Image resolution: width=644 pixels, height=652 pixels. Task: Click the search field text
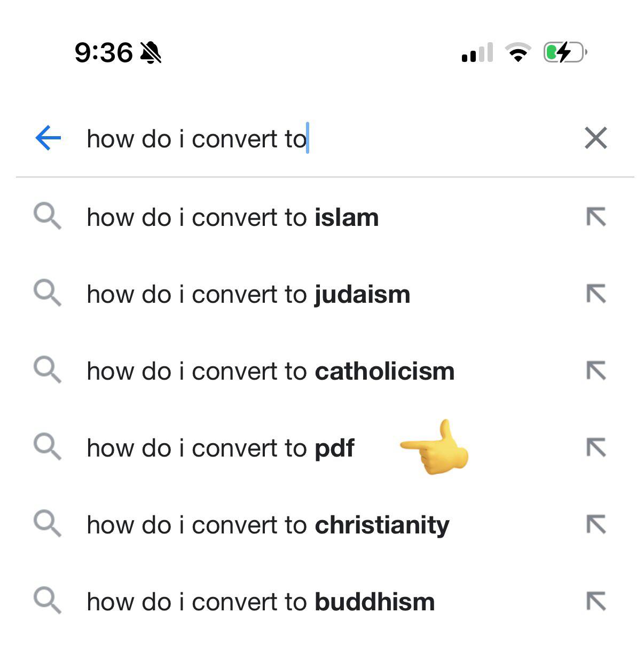pyautogui.click(x=197, y=139)
